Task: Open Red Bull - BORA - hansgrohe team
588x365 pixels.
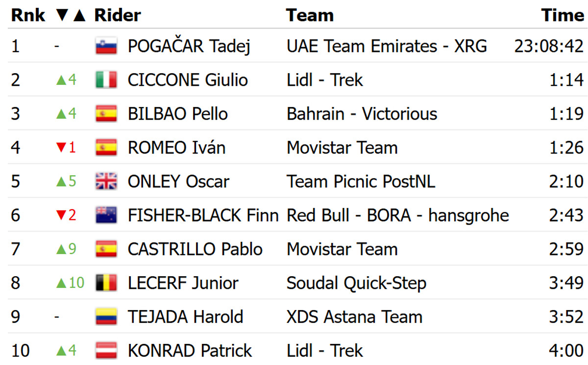Action: pyautogui.click(x=397, y=215)
